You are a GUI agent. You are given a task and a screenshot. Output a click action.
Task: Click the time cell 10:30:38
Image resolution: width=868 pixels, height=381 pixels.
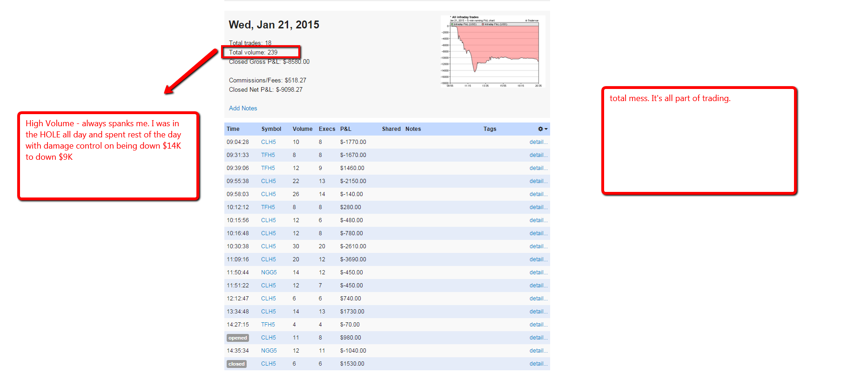coord(238,246)
